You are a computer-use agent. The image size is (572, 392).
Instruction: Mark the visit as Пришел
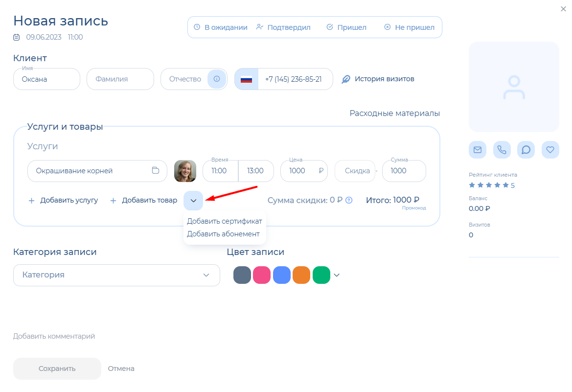(x=346, y=27)
